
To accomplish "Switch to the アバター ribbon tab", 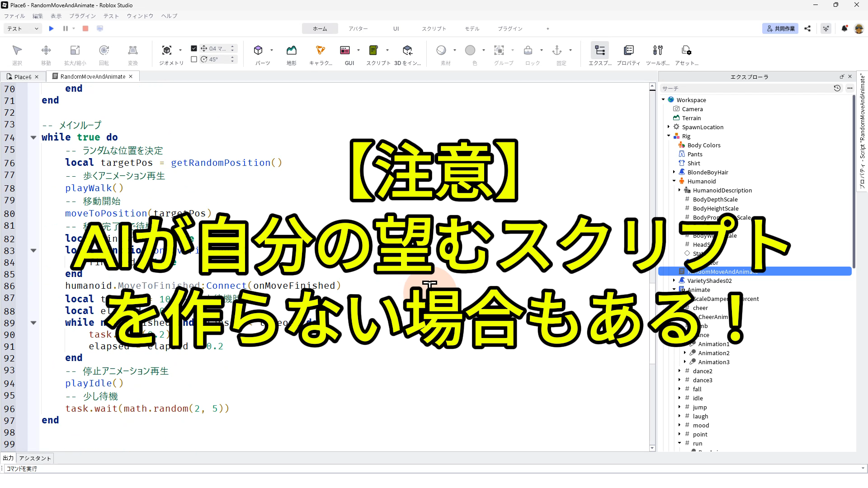I will pos(358,28).
